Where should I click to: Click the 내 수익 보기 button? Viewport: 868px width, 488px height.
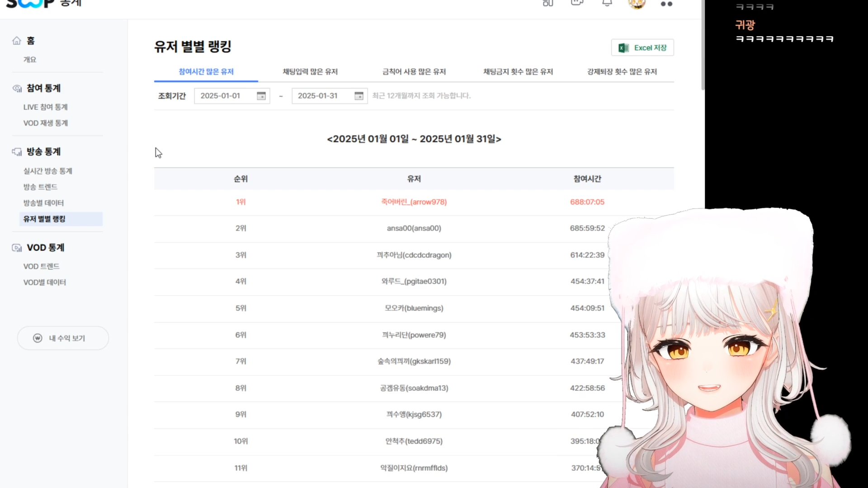[63, 338]
